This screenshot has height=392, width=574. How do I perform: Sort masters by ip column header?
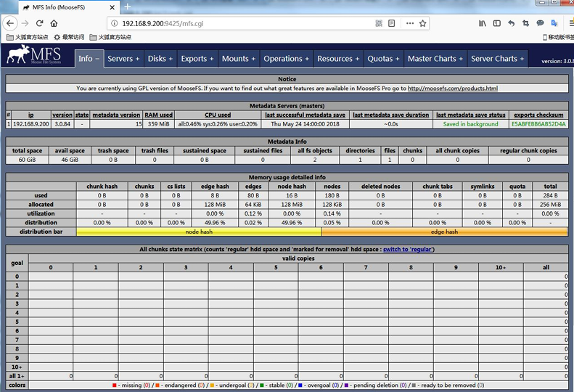[30, 115]
